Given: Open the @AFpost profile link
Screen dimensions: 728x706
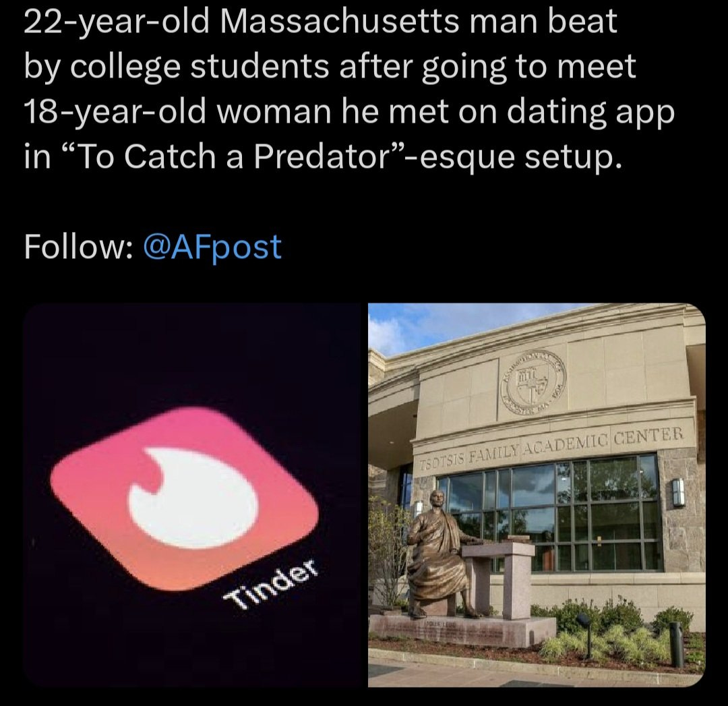Looking at the screenshot, I should coord(212,247).
